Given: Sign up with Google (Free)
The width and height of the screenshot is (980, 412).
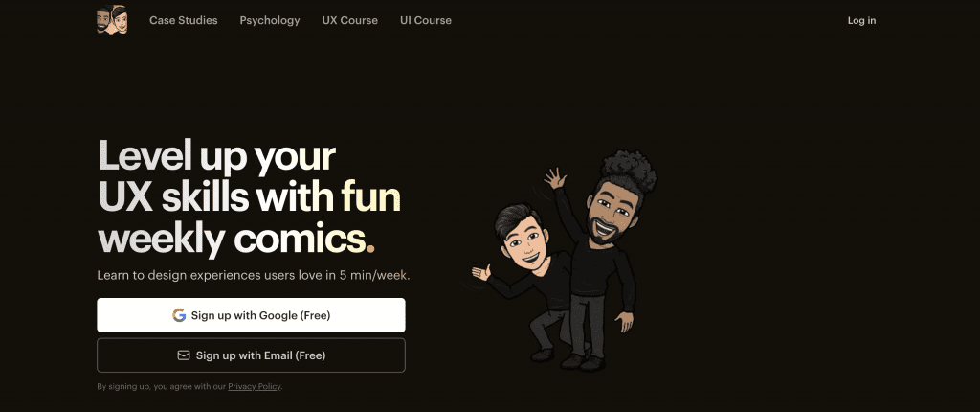Looking at the screenshot, I should (x=252, y=315).
